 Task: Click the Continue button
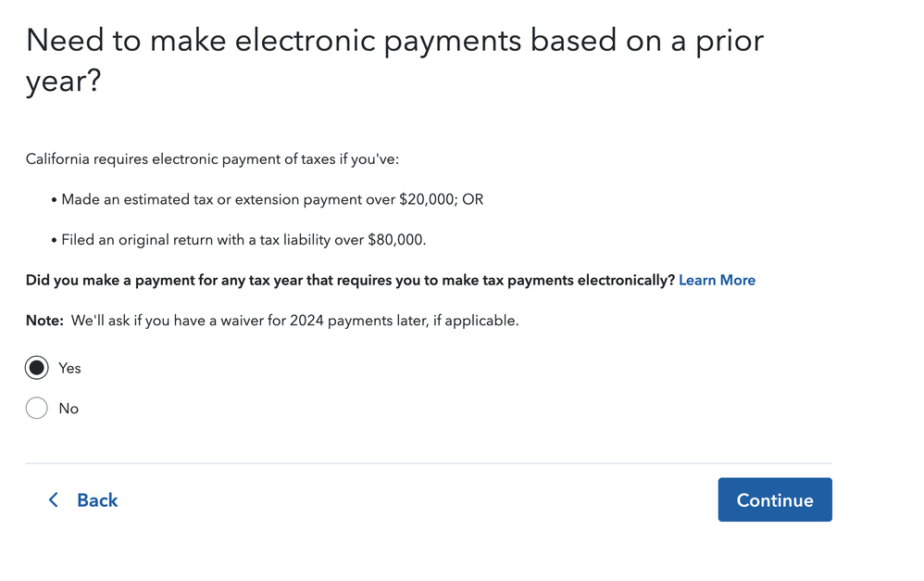pyautogui.click(x=775, y=500)
